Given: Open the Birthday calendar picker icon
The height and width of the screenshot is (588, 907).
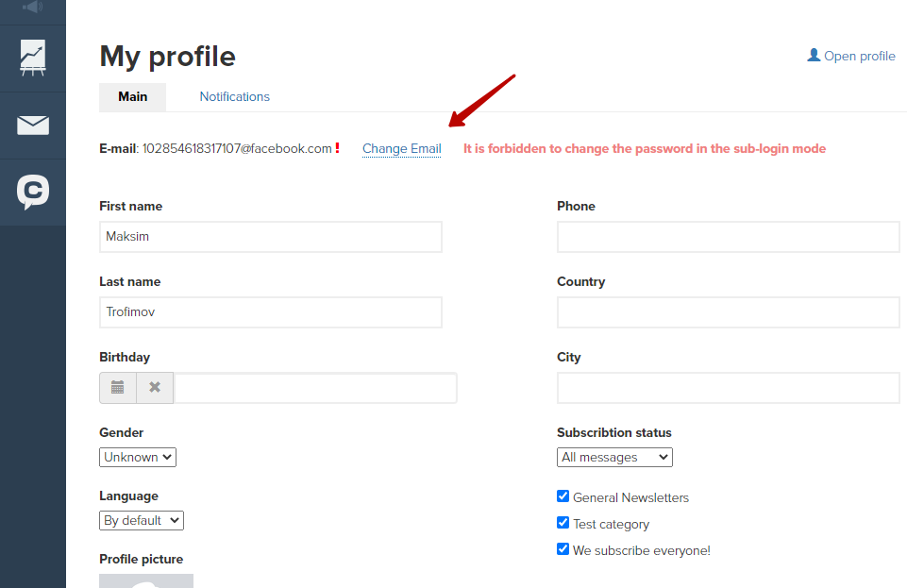Looking at the screenshot, I should coord(117,387).
